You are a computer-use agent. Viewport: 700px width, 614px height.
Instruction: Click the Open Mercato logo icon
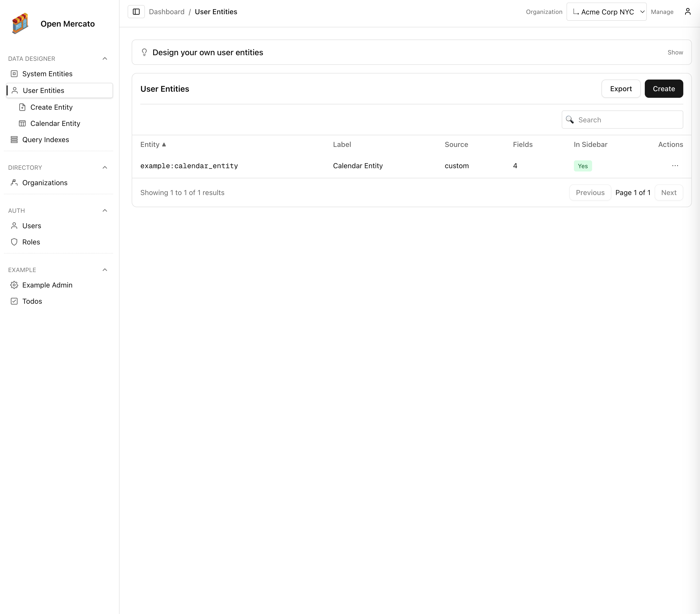(x=21, y=23)
